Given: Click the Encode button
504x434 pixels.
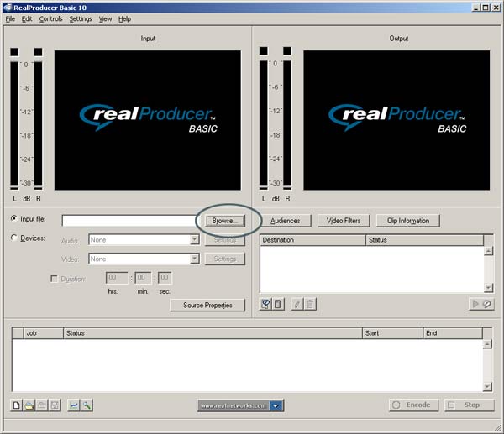Looking at the screenshot, I should (x=413, y=405).
